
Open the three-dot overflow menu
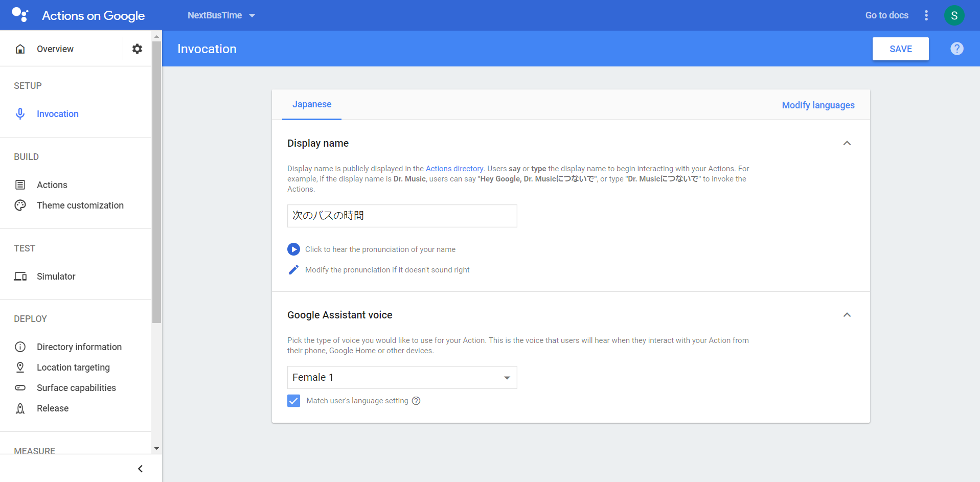click(926, 15)
